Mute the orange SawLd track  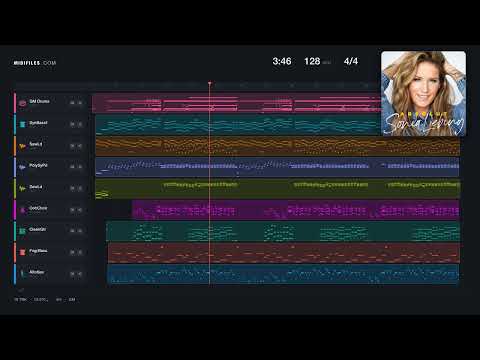coord(72,146)
